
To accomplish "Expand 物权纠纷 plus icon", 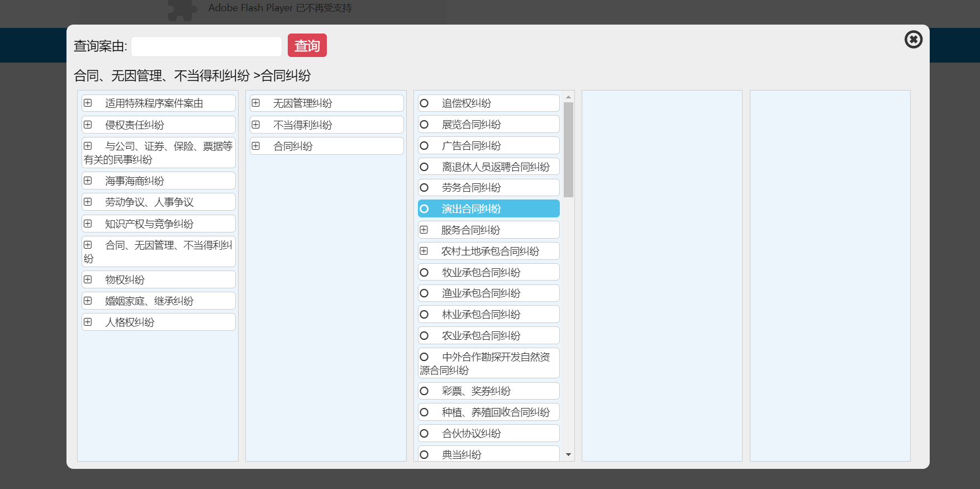I will point(88,279).
